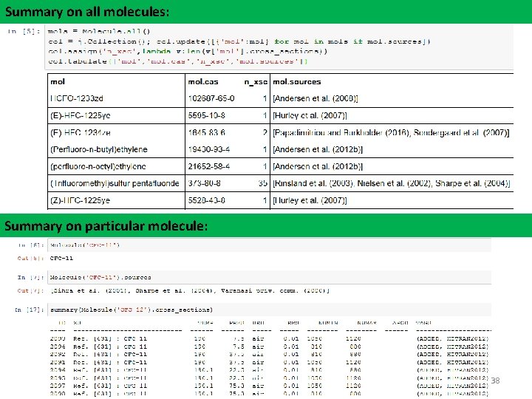Click the 'In [5]:' prompt label
The image size is (532, 399).
(x=24, y=32)
